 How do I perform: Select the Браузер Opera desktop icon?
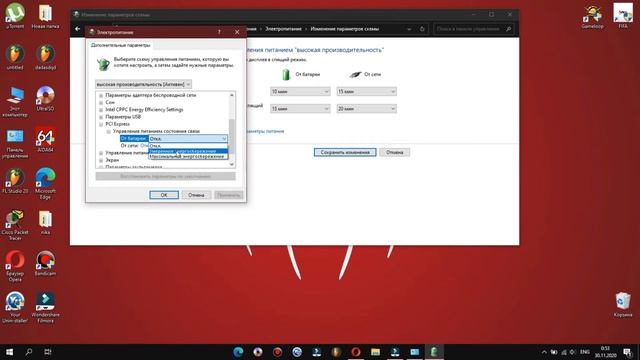tap(15, 266)
